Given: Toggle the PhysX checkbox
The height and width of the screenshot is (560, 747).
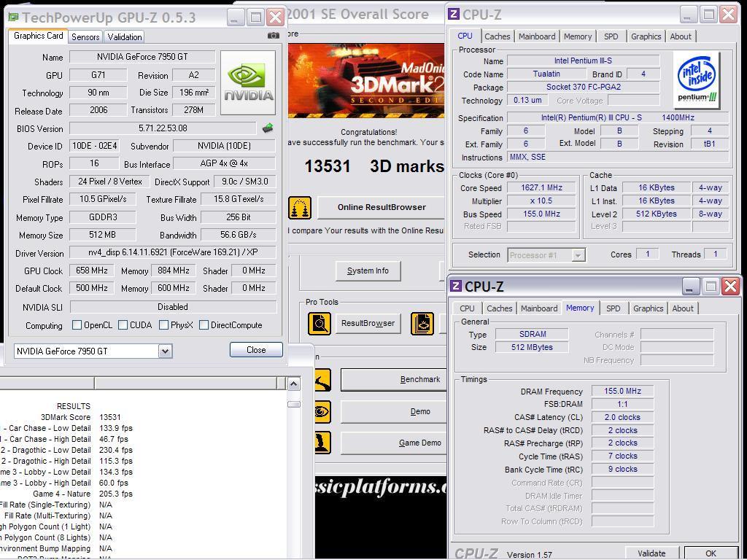Looking at the screenshot, I should pyautogui.click(x=163, y=325).
